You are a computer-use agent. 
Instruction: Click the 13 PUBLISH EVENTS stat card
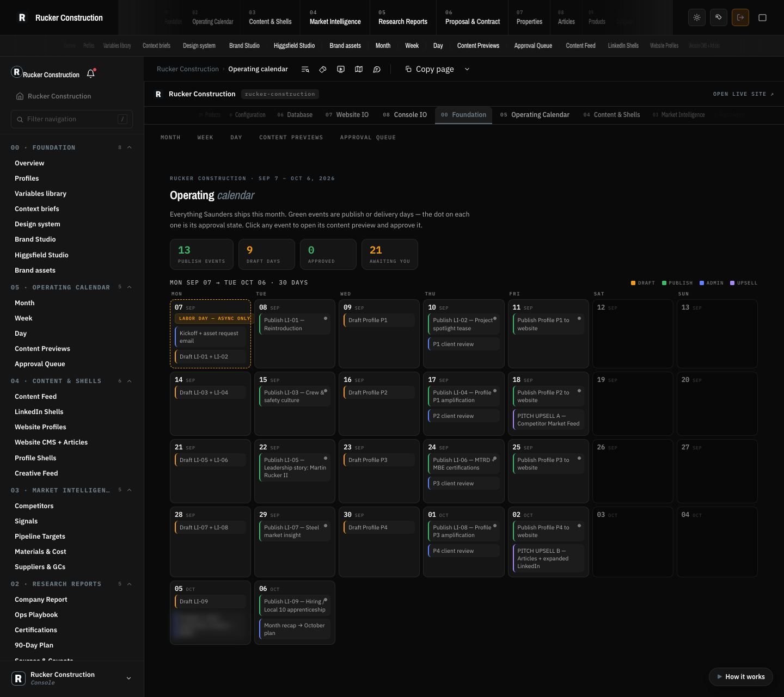pos(201,254)
